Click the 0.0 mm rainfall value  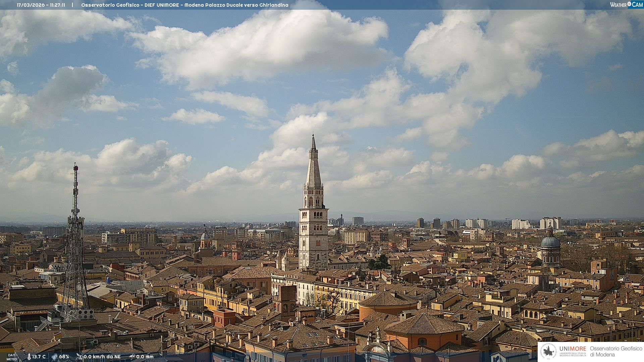(145, 357)
